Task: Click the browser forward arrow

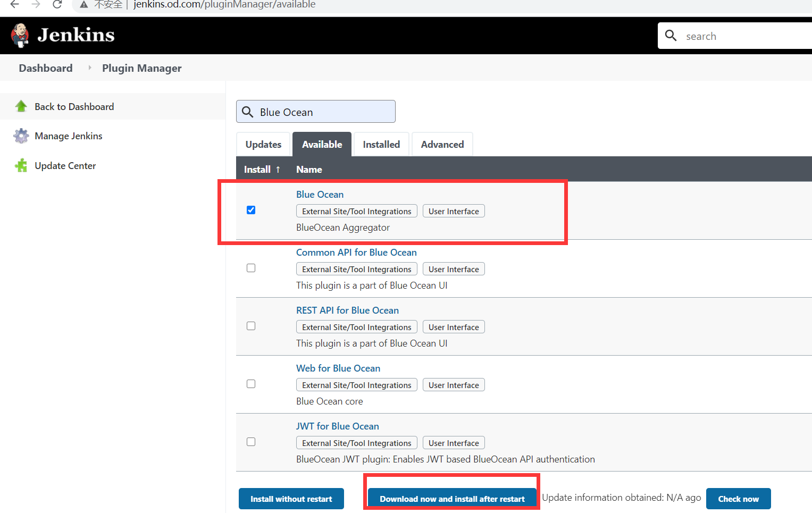Action: pos(36,4)
